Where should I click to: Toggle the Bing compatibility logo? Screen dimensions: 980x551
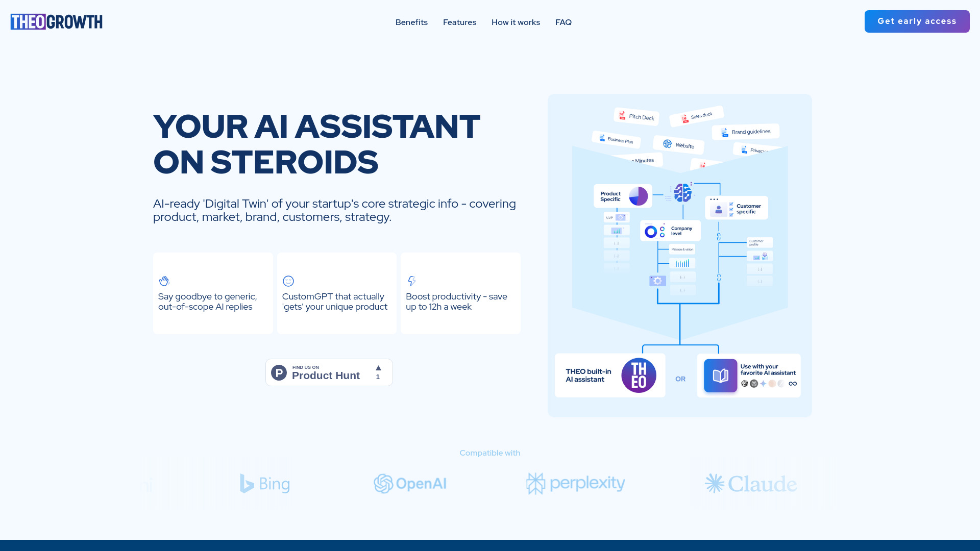266,484
